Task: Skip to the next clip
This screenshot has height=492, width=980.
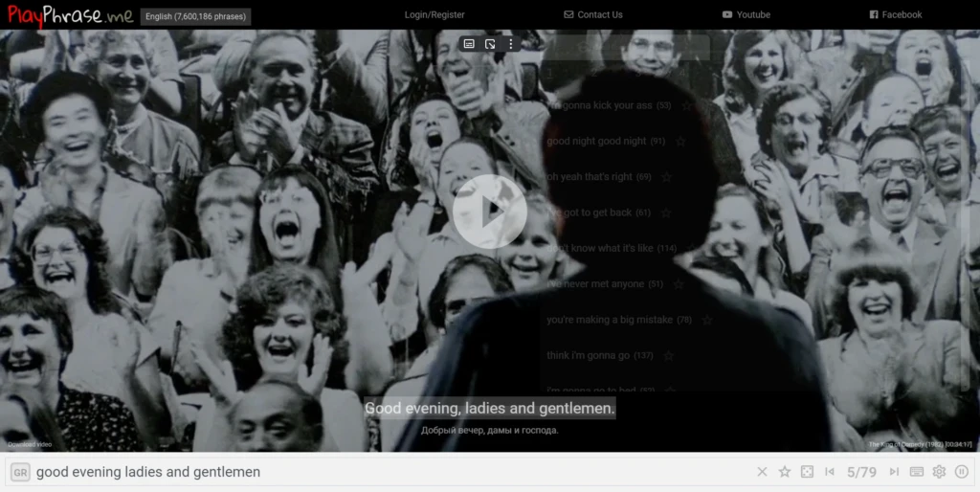Action: pos(894,472)
